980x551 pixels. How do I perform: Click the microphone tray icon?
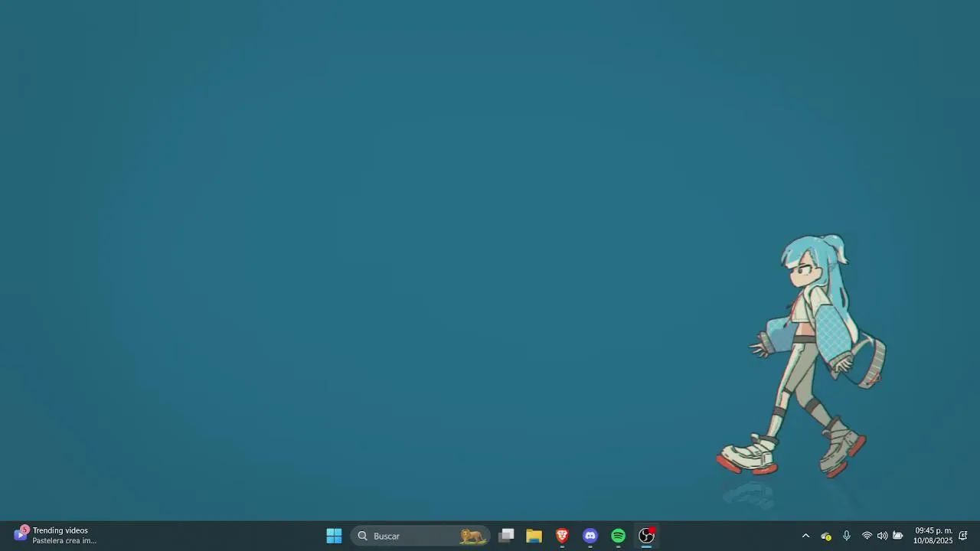[x=846, y=536]
